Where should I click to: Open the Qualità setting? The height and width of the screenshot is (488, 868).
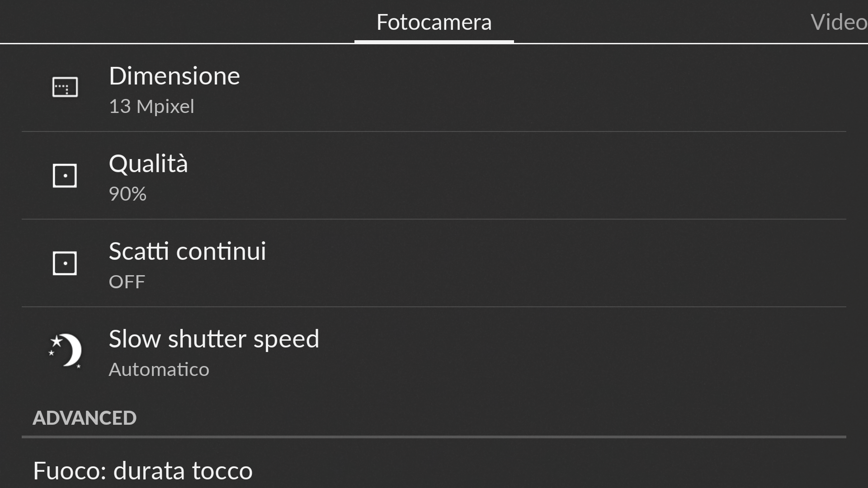tap(434, 176)
